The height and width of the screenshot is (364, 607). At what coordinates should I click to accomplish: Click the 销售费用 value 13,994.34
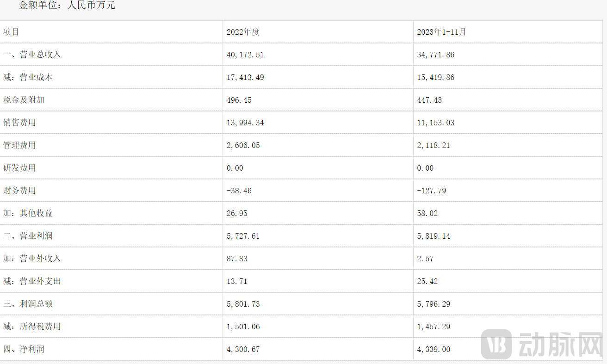[245, 123]
